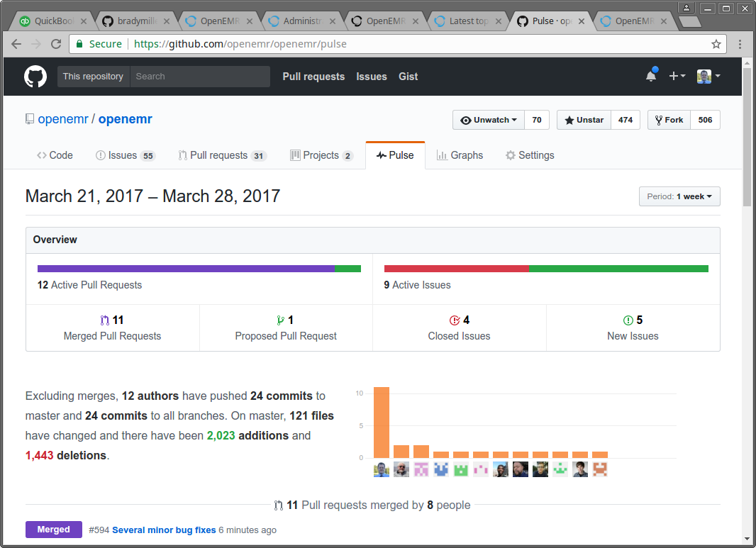
Task: Open Chrome's three-dot menu
Action: [740, 45]
